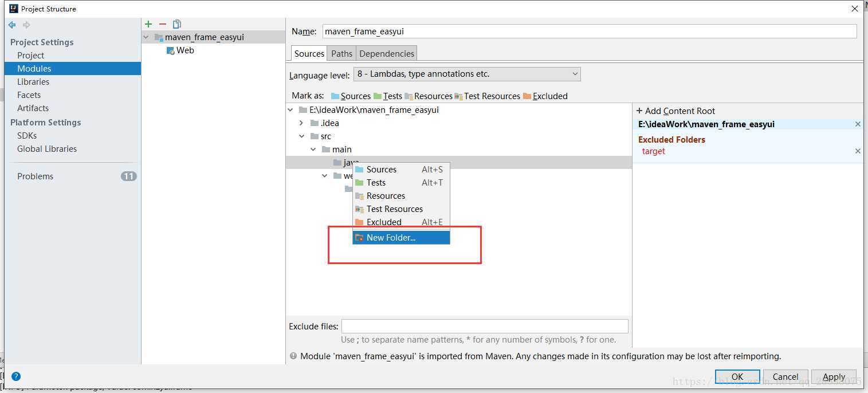Choose Excluded from the context menu
Viewport: 868px width, 393px height.
[401, 222]
